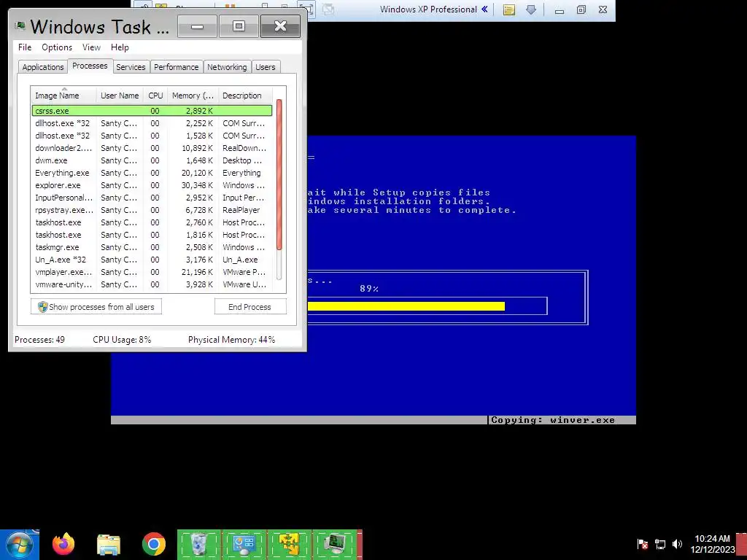Select taskhost.exe row using 2,760 K
Screen dimensions: 747x560
[x=152, y=222]
